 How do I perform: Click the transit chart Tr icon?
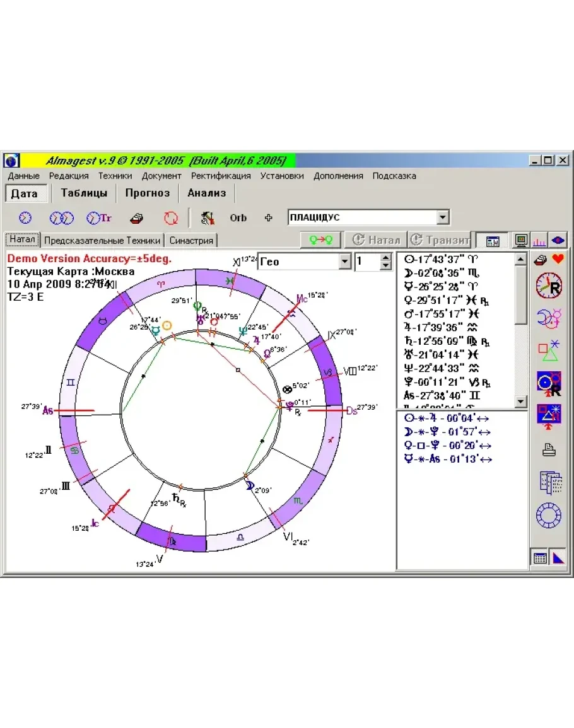tap(99, 218)
